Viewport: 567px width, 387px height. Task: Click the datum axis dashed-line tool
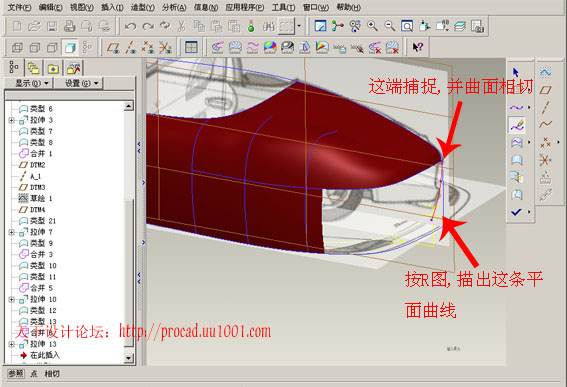[545, 107]
